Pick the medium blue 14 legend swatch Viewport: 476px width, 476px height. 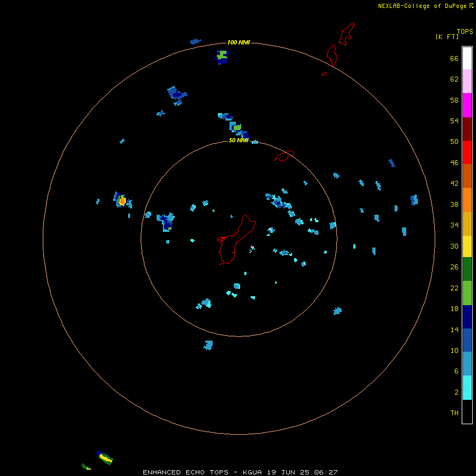pyautogui.click(x=467, y=340)
